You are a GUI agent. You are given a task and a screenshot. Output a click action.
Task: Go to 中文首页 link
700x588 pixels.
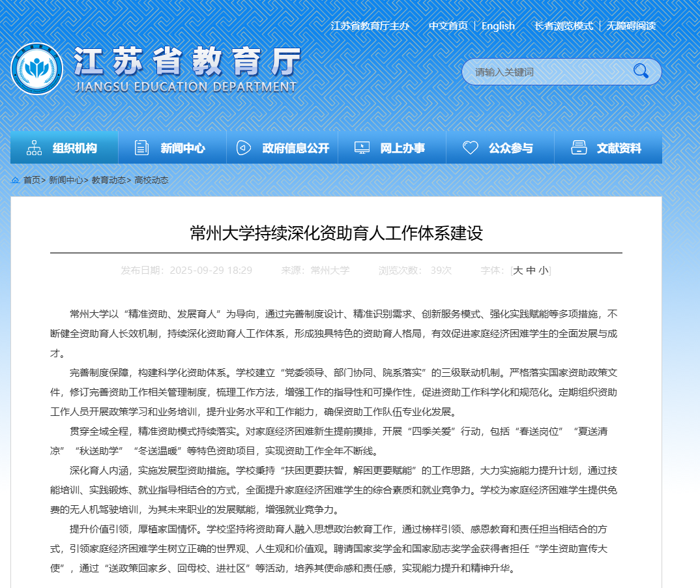tap(448, 26)
